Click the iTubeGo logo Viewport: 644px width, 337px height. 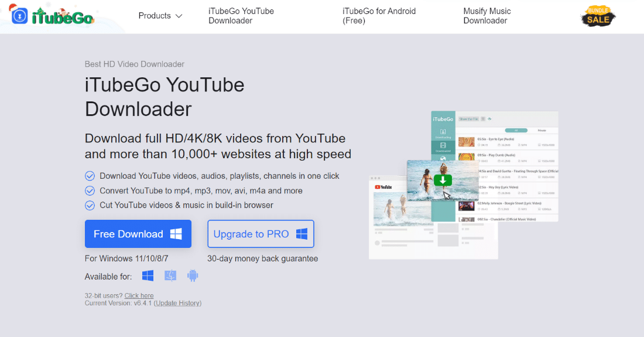click(x=52, y=15)
